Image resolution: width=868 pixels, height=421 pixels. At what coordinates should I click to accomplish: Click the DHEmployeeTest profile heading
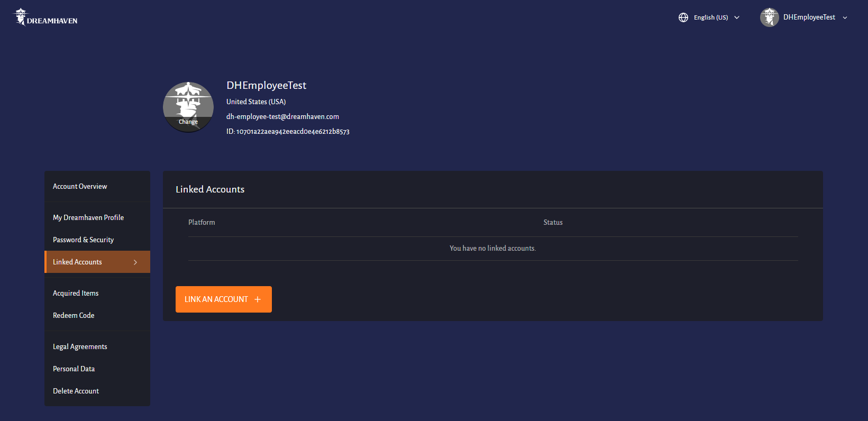point(267,85)
